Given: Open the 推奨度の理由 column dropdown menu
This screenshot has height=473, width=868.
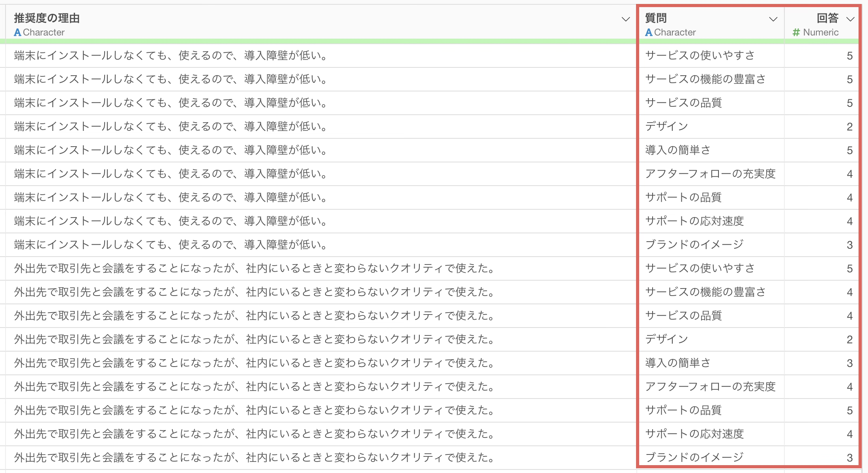Looking at the screenshot, I should pos(625,19).
